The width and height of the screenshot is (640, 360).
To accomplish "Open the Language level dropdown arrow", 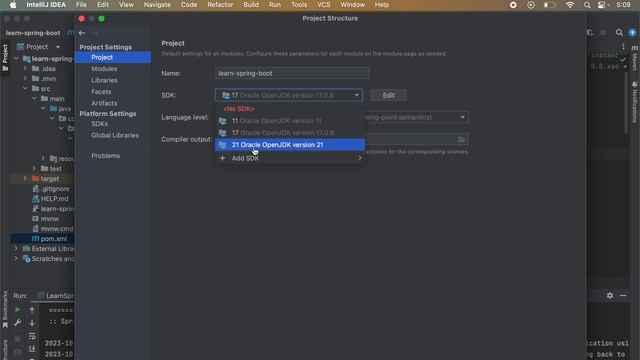I will [462, 117].
